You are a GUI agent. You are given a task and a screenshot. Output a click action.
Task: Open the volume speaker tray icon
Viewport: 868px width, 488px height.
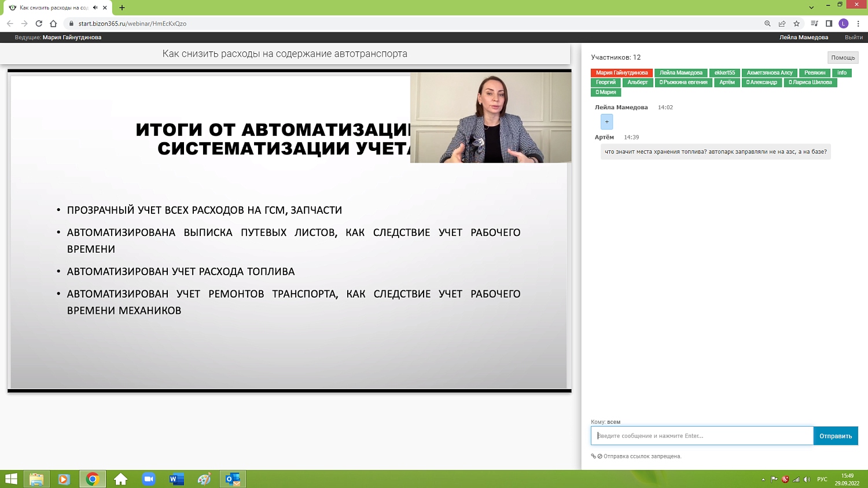(807, 479)
